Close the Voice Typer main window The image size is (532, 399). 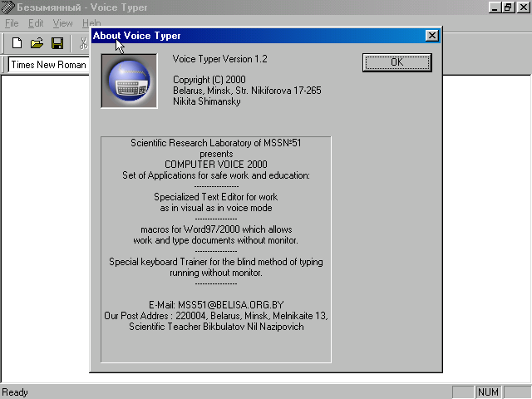click(x=524, y=7)
